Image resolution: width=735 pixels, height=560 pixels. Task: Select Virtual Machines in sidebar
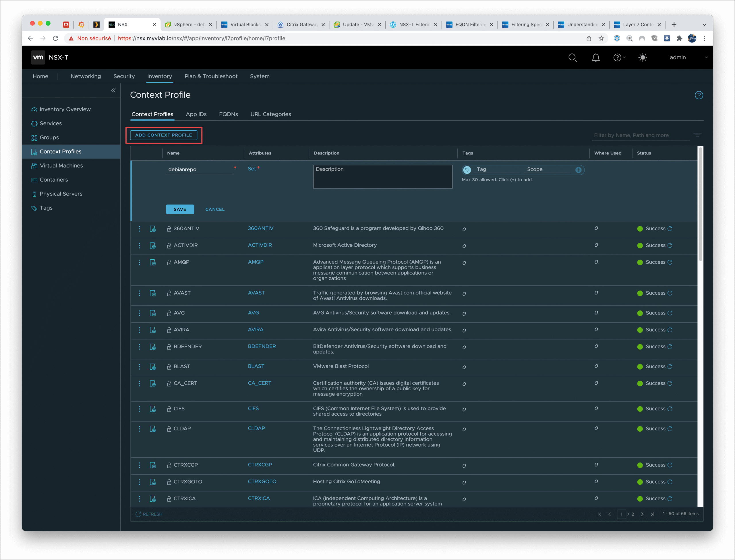pos(61,166)
